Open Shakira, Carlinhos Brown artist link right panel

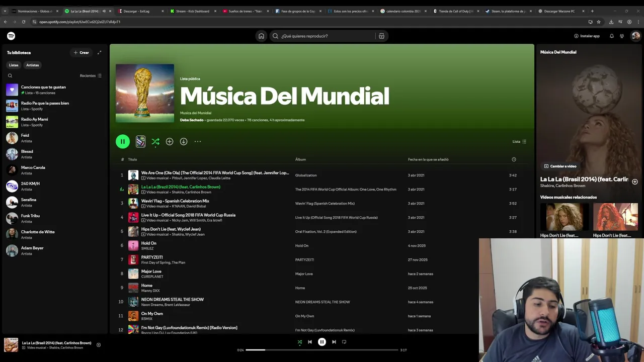click(x=562, y=186)
